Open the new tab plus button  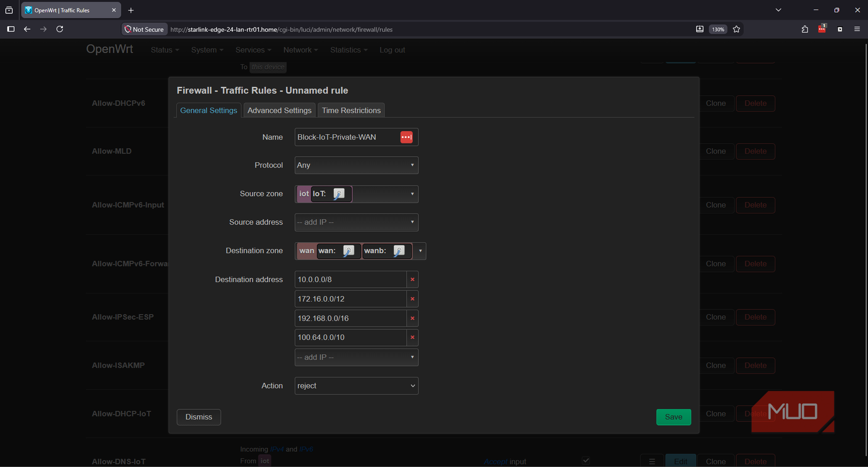point(131,11)
